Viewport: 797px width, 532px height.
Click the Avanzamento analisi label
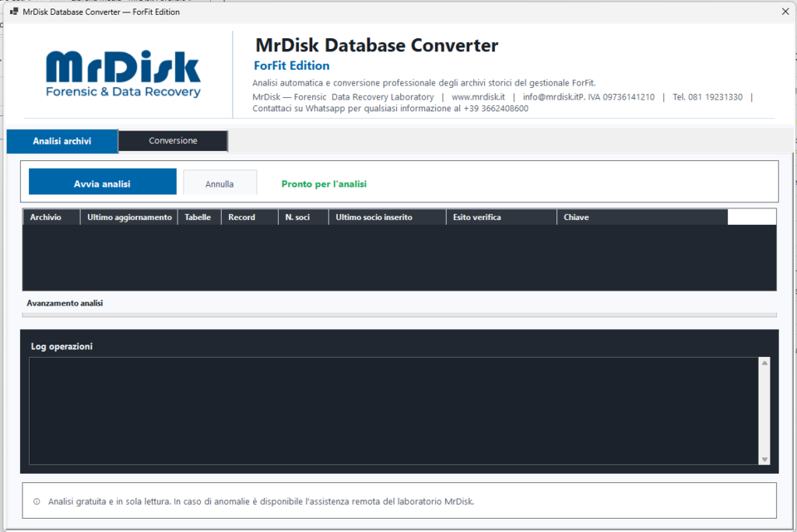(x=65, y=303)
